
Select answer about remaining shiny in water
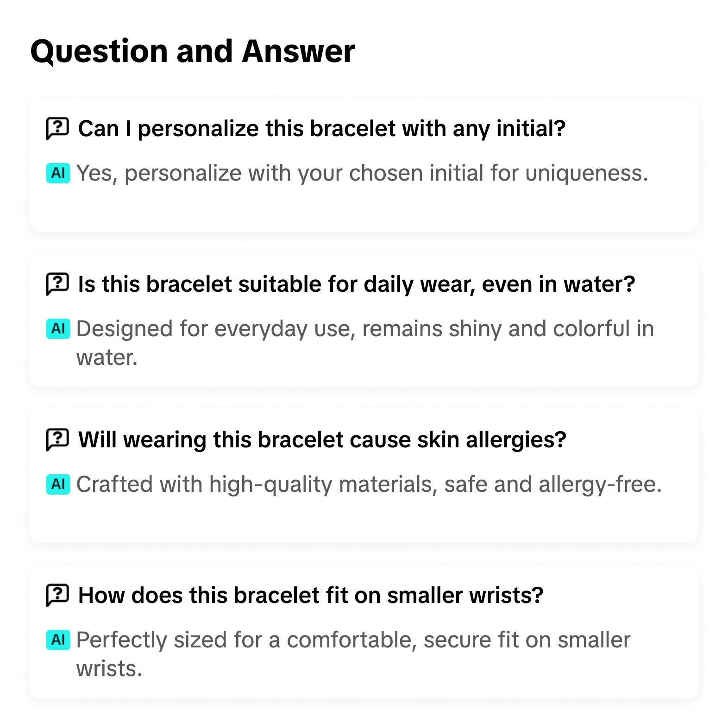(364, 329)
